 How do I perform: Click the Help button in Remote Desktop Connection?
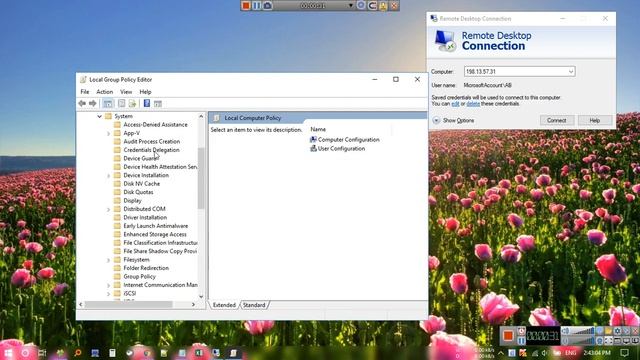(595, 120)
